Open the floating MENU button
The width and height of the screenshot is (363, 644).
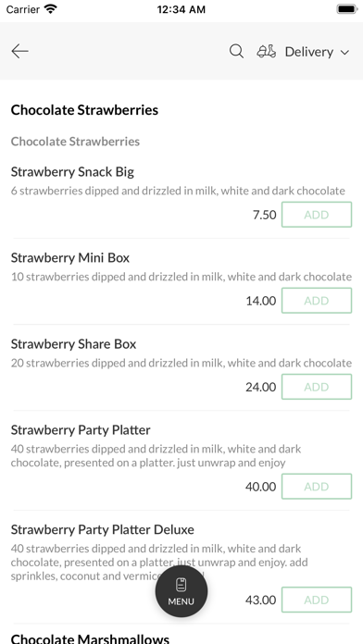click(x=181, y=591)
